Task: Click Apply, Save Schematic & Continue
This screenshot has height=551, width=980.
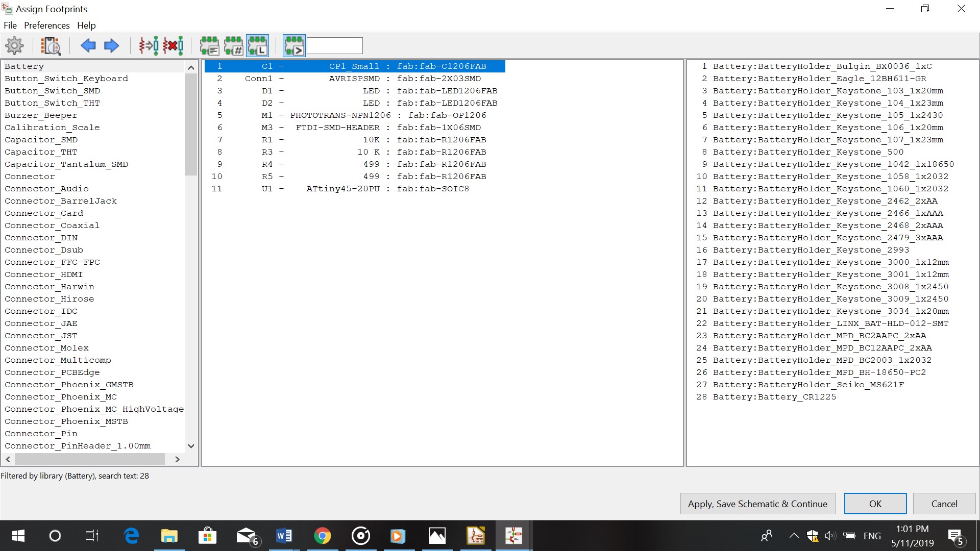Action: [757, 504]
